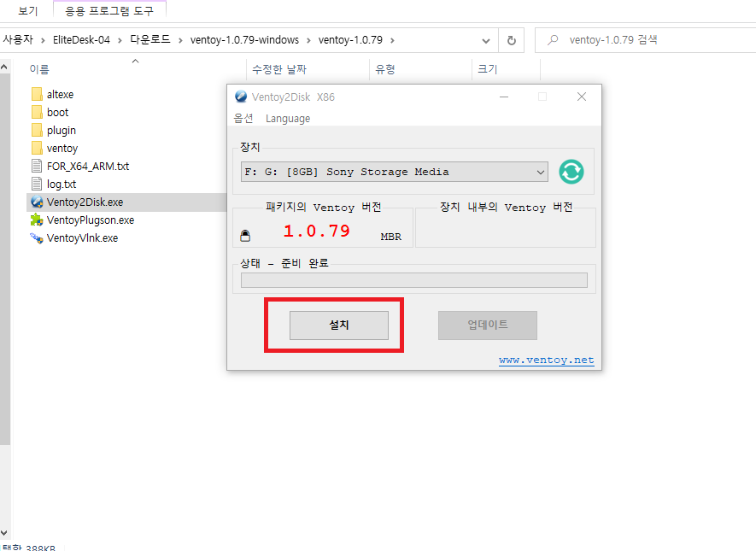Close the Ventoy2Disk window
Image resolution: width=756 pixels, height=551 pixels.
(x=582, y=97)
